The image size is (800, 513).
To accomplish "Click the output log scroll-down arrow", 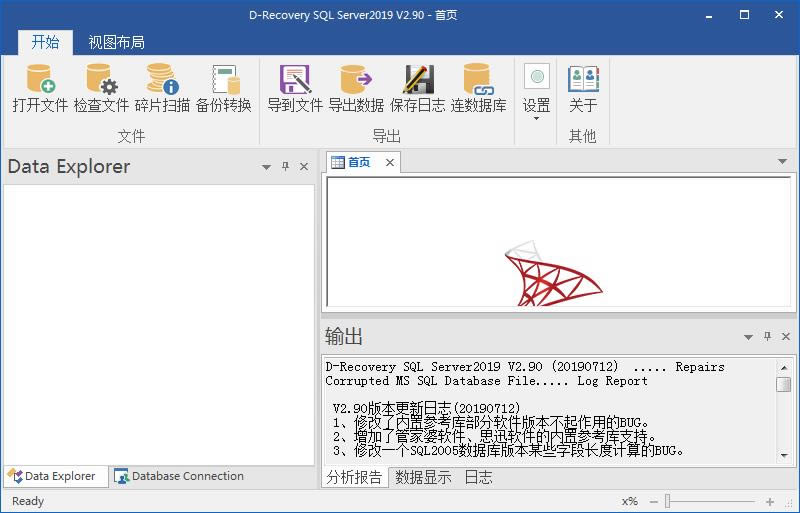I will click(x=784, y=455).
